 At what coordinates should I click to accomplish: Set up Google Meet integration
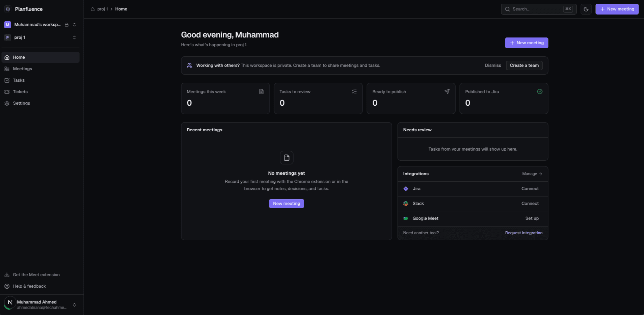click(x=532, y=218)
